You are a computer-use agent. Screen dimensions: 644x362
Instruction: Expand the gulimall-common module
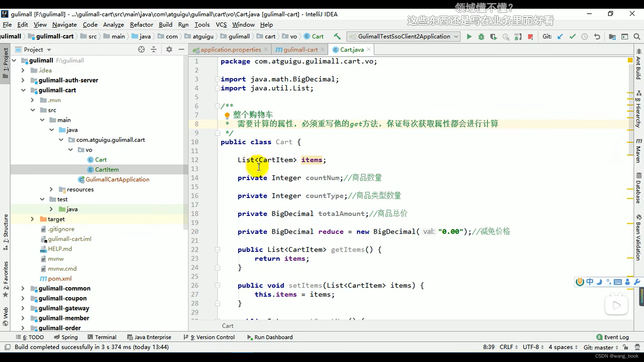[x=23, y=288]
